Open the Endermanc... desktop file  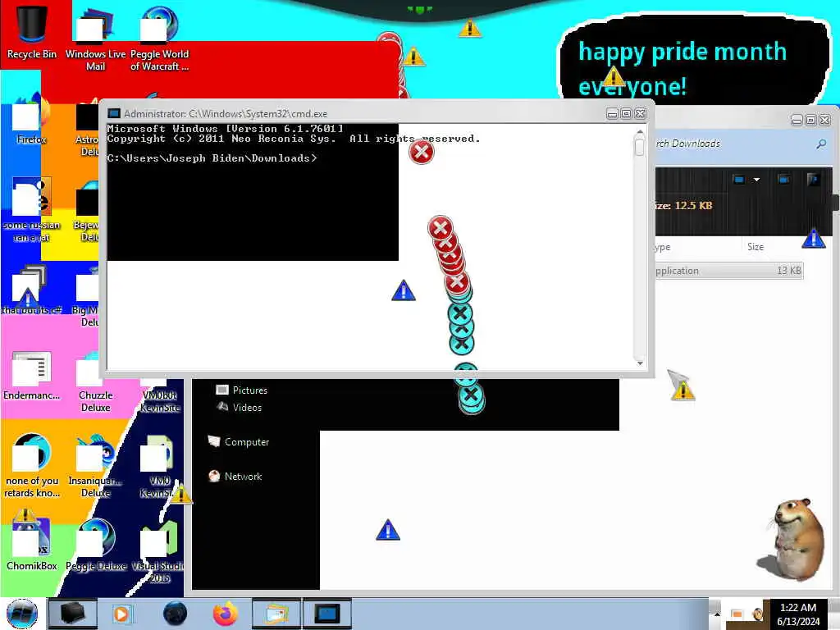(32, 376)
